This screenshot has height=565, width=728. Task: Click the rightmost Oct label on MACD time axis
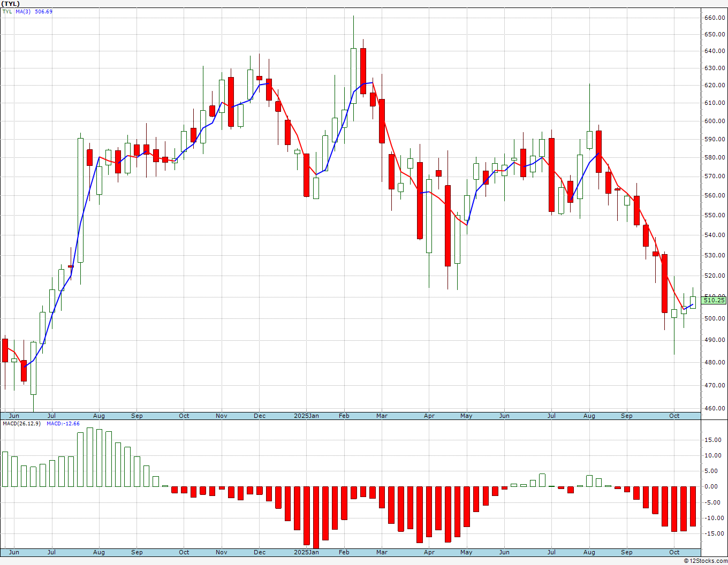[674, 552]
